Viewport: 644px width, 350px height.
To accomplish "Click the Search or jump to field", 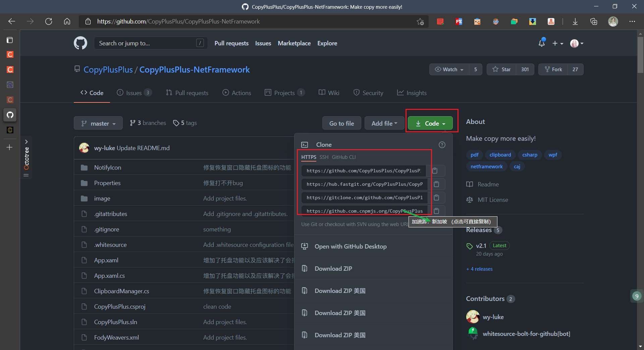I will click(151, 43).
